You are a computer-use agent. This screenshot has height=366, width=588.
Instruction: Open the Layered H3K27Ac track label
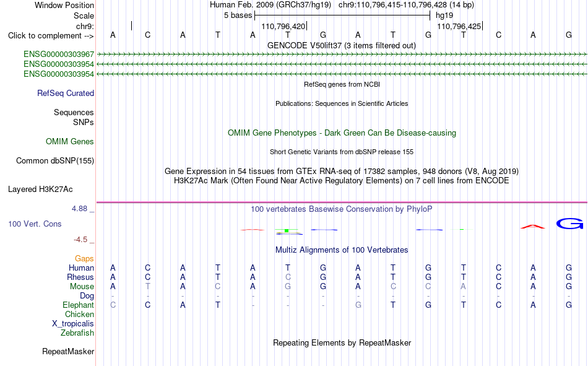(x=40, y=190)
